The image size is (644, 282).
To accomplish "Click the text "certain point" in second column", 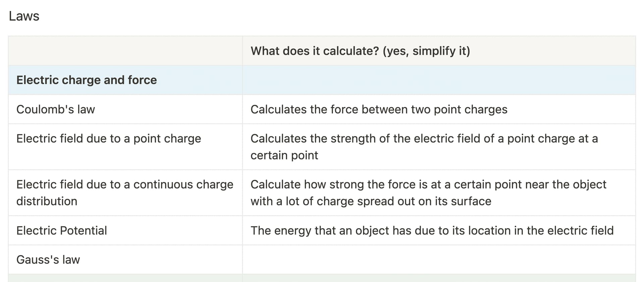I will (x=284, y=155).
